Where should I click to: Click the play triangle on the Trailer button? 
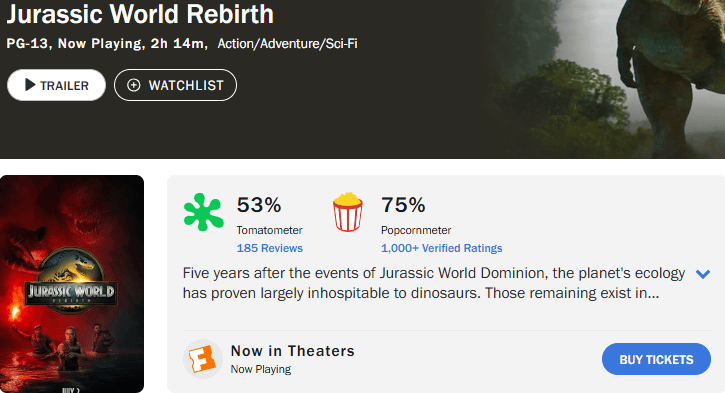(x=30, y=85)
